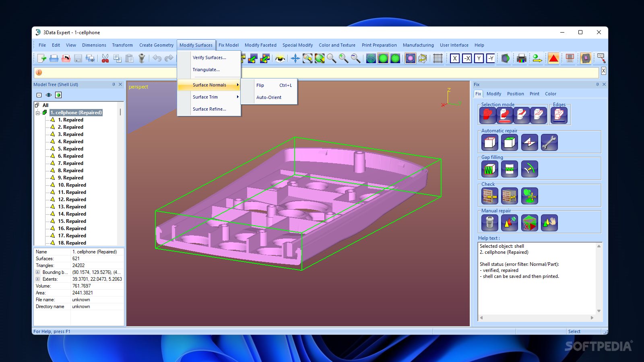Click the -Y axis view button

[491, 59]
